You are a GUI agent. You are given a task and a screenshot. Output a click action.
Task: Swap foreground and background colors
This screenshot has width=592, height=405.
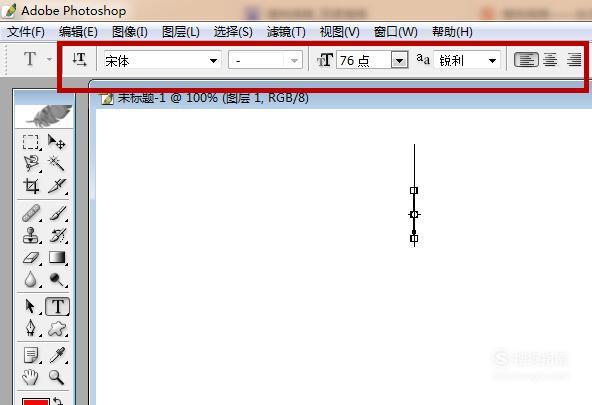[58, 401]
